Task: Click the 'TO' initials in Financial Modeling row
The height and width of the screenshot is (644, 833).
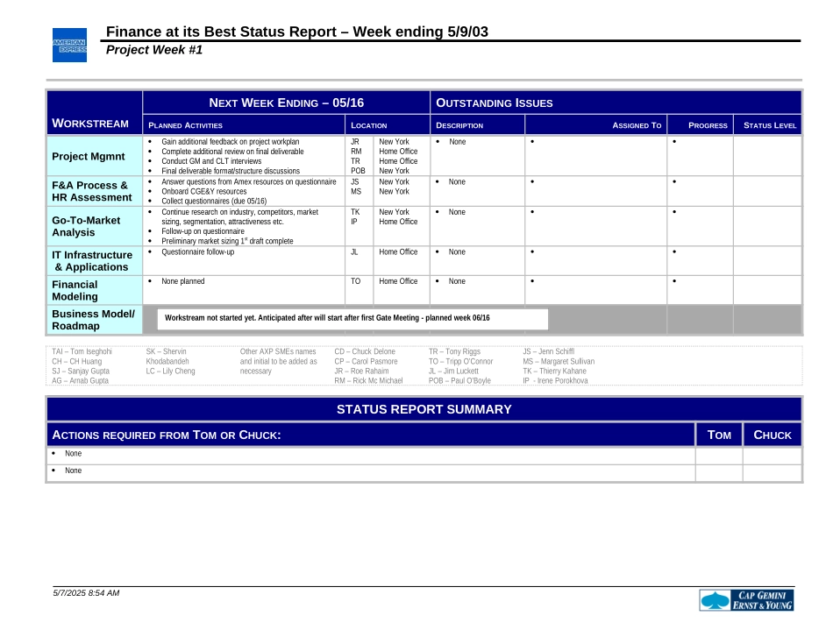Action: click(355, 281)
